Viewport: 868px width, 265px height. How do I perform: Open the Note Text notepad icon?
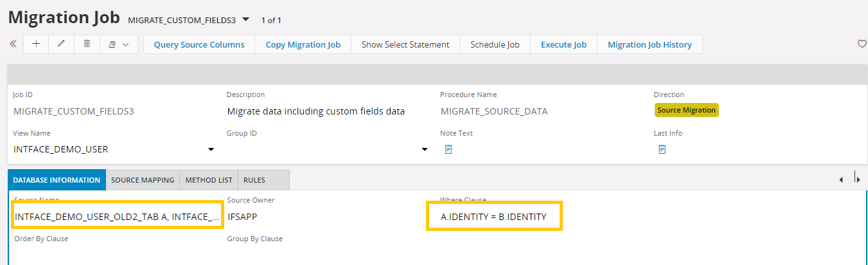pyautogui.click(x=448, y=149)
